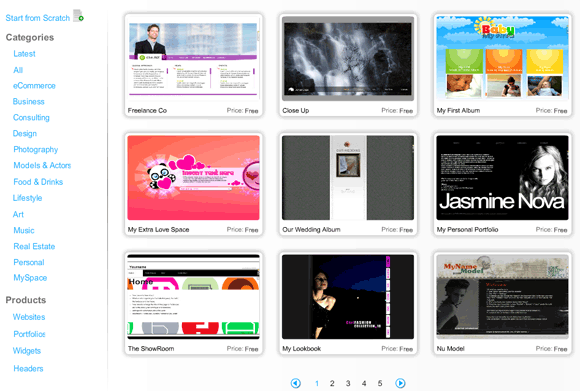The width and height of the screenshot is (580, 391).
Task: Filter by Portfolios product
Action: click(x=29, y=334)
